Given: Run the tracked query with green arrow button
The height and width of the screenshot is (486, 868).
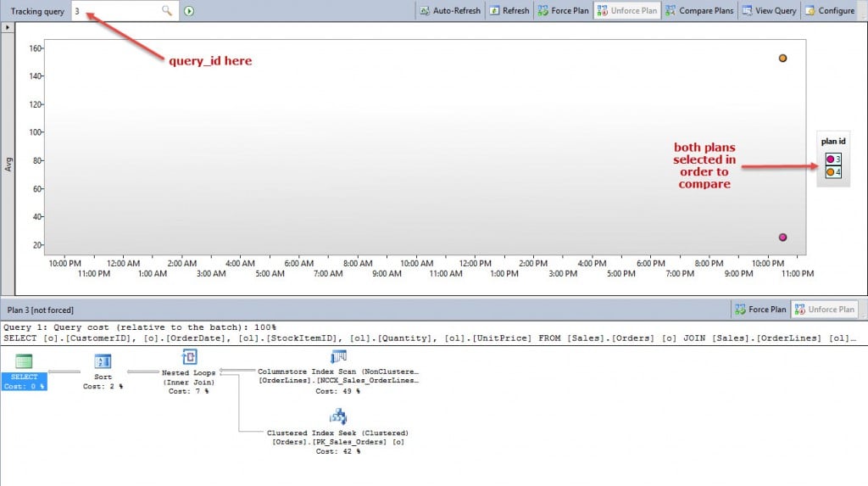Looking at the screenshot, I should pyautogui.click(x=189, y=11).
